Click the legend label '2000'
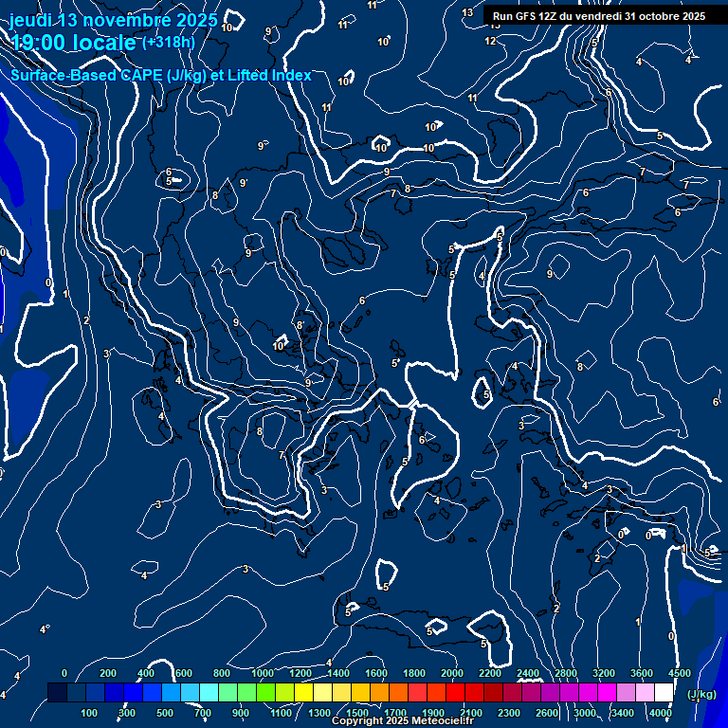 [x=452, y=673]
